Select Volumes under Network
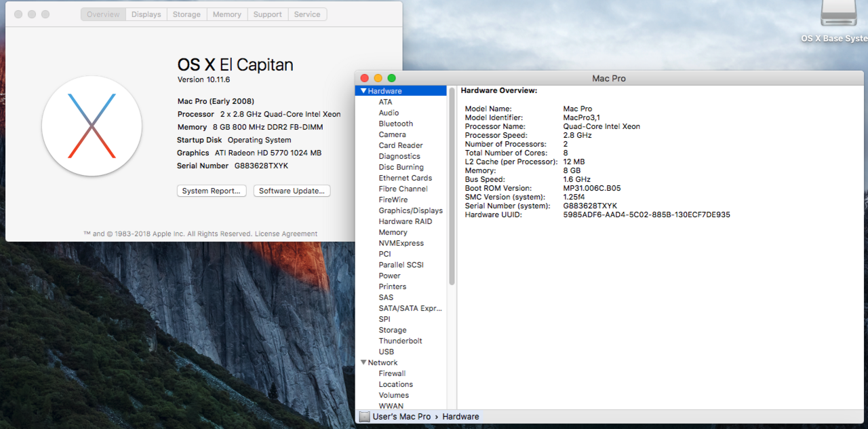868x429 pixels. click(394, 395)
